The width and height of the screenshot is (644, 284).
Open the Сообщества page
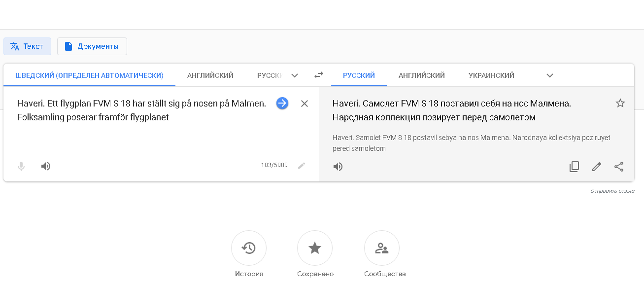pos(382,248)
